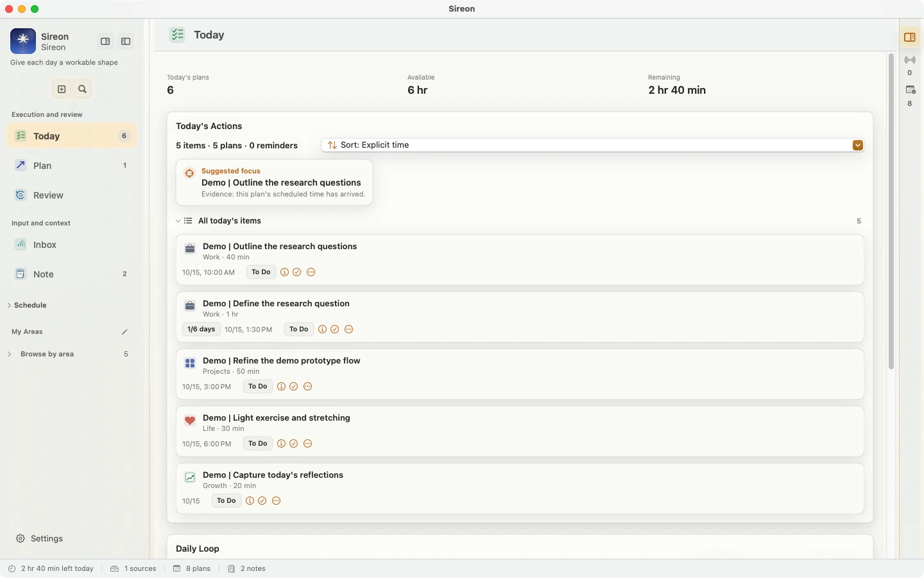This screenshot has width=924, height=578.
Task: Open the Note section
Action: coord(72,274)
